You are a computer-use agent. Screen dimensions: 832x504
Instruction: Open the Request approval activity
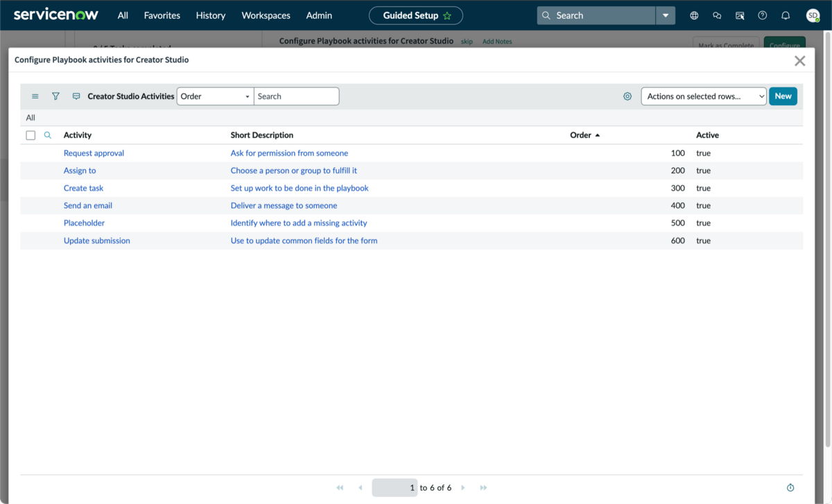point(94,153)
